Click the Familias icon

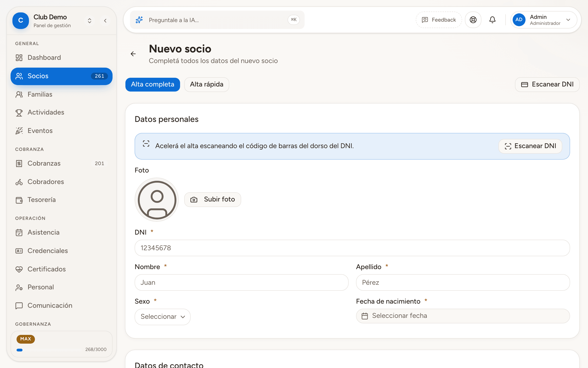19,95
